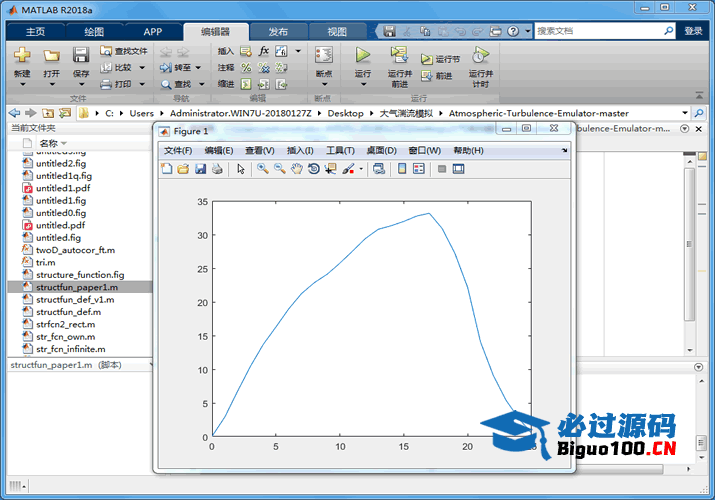Image resolution: width=715 pixels, height=500 pixels.
Task: Switch to the 绘图 (Plots) tab
Action: pyautogui.click(x=94, y=31)
